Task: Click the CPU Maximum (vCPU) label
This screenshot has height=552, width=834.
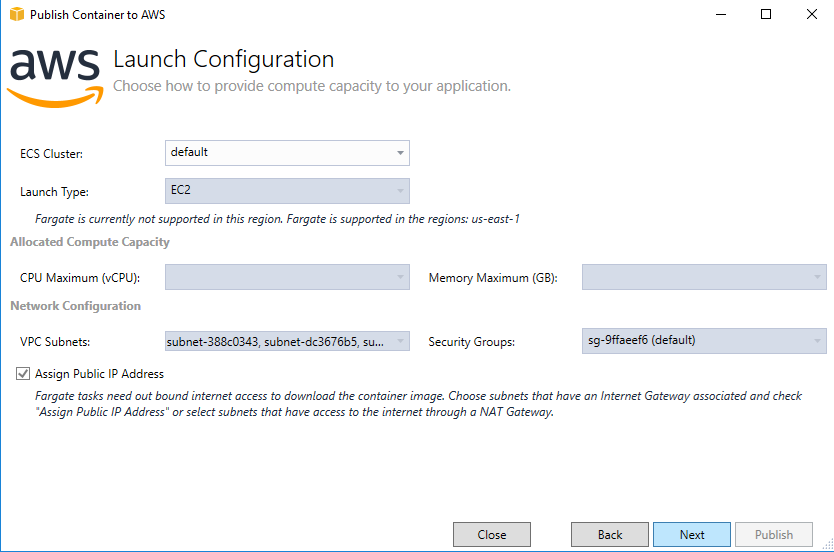Action: (x=80, y=278)
